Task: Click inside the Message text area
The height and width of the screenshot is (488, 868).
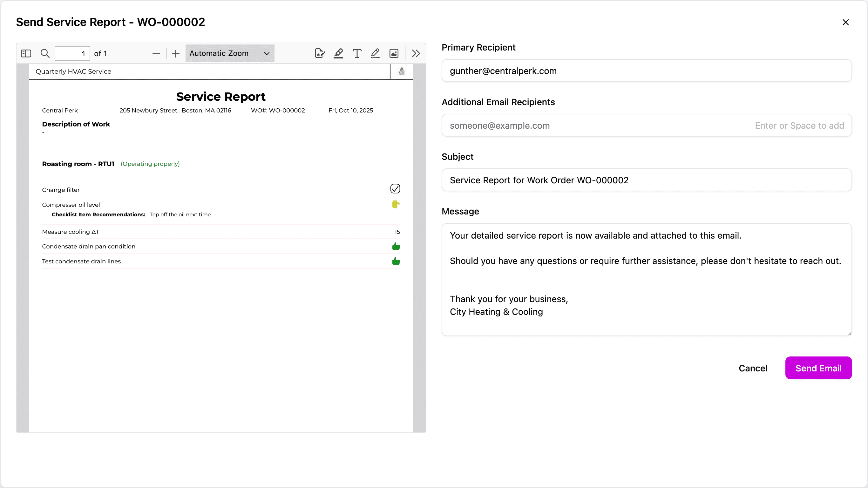Action: coord(646,279)
